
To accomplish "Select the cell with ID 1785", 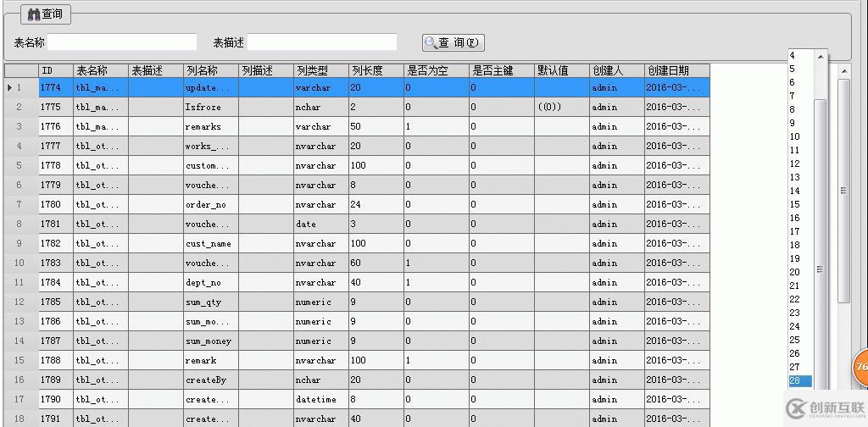I will pos(56,302).
